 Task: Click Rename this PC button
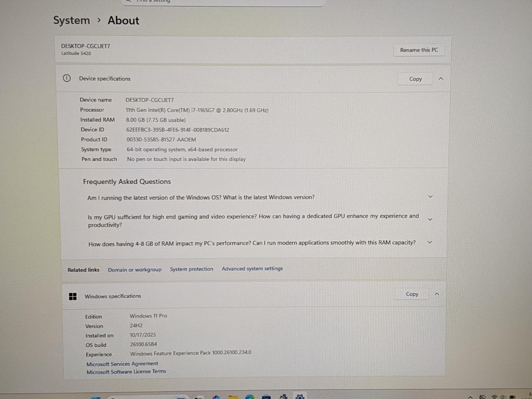(419, 50)
